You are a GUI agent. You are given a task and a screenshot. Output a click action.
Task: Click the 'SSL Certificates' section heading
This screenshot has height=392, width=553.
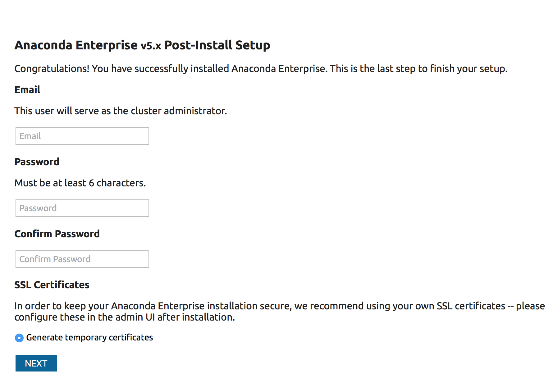tap(52, 285)
